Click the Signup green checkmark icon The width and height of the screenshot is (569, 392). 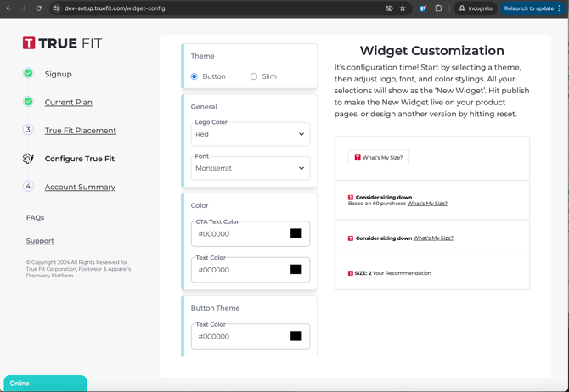click(28, 73)
